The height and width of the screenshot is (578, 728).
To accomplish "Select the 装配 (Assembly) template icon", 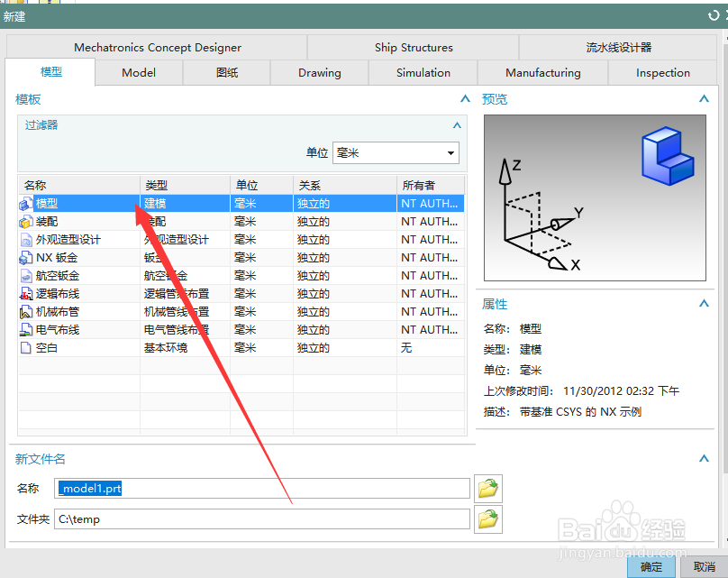I will pyautogui.click(x=24, y=221).
